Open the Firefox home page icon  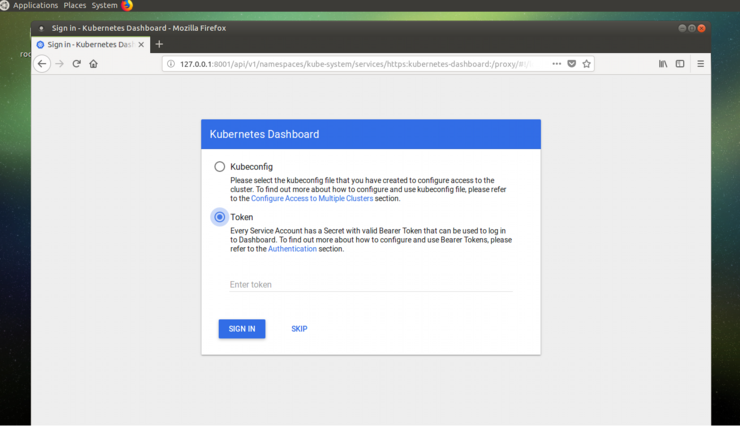point(93,64)
